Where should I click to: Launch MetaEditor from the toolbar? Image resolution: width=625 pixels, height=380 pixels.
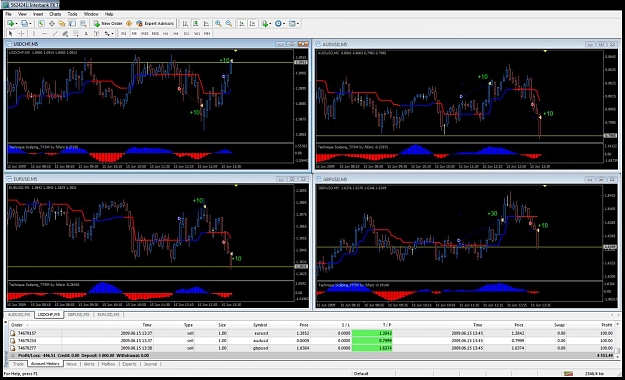coord(129,24)
